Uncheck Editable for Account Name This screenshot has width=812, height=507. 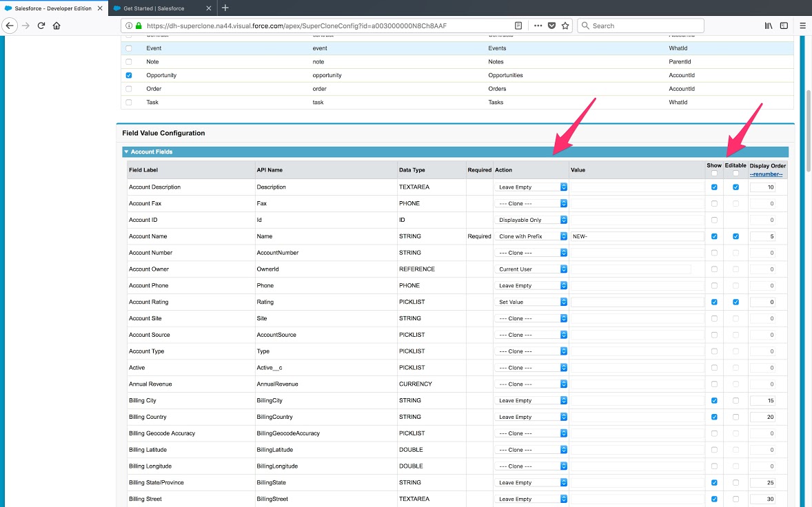[735, 236]
